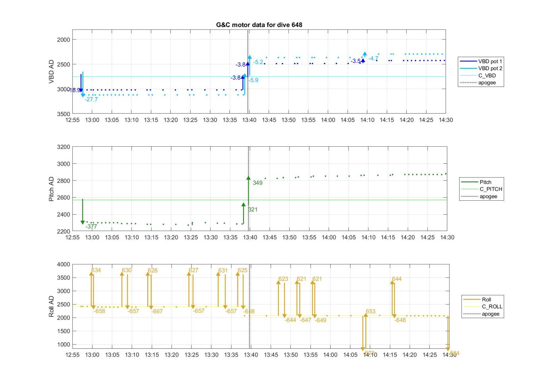Click the '627' roll data label
Viewport: 557px width, 392px height.
pos(193,270)
